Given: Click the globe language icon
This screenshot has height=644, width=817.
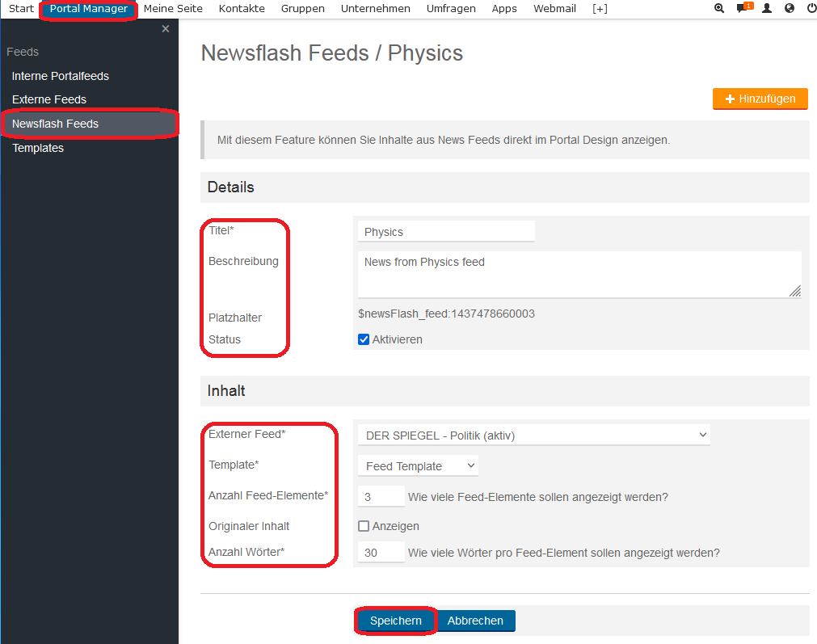Looking at the screenshot, I should tap(790, 8).
